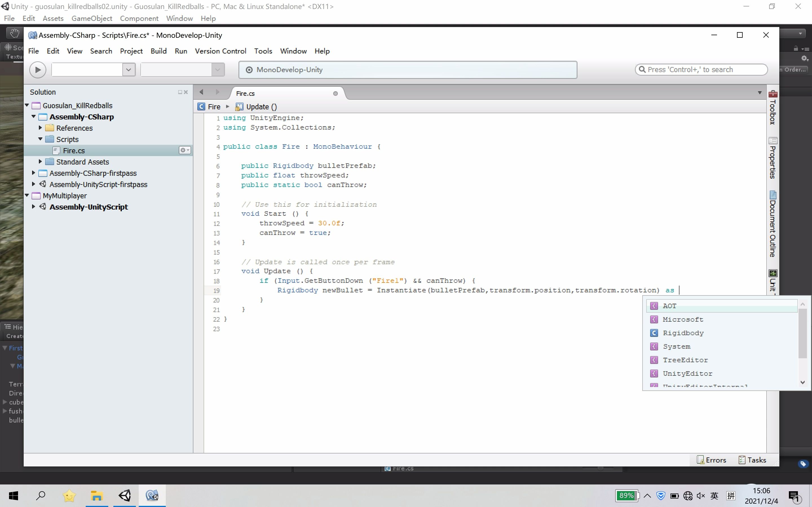Open Unity from the Windows taskbar
This screenshot has height=507, width=812.
click(x=125, y=495)
